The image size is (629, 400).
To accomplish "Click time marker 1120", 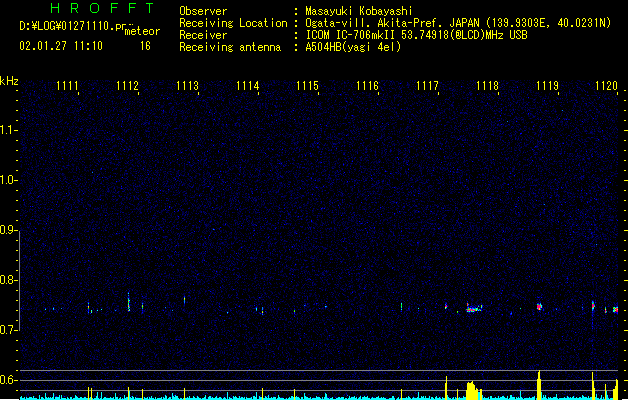I will 607,86.
